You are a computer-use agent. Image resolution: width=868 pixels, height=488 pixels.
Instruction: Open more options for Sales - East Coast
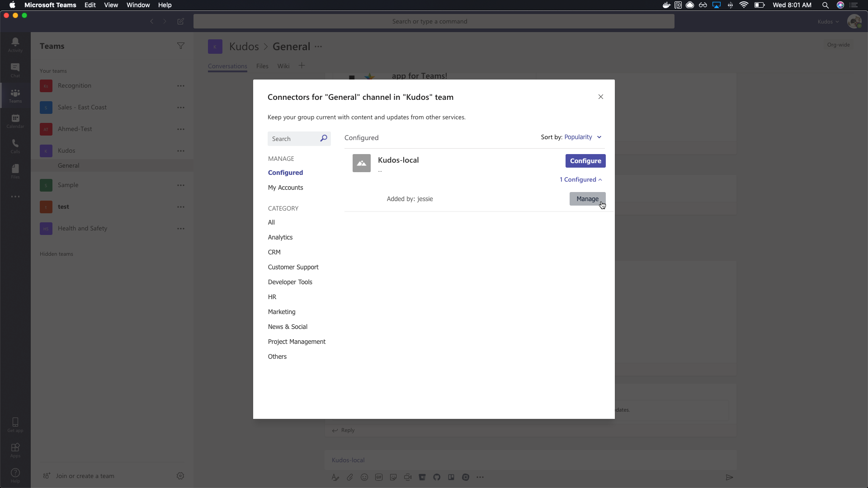tap(181, 107)
